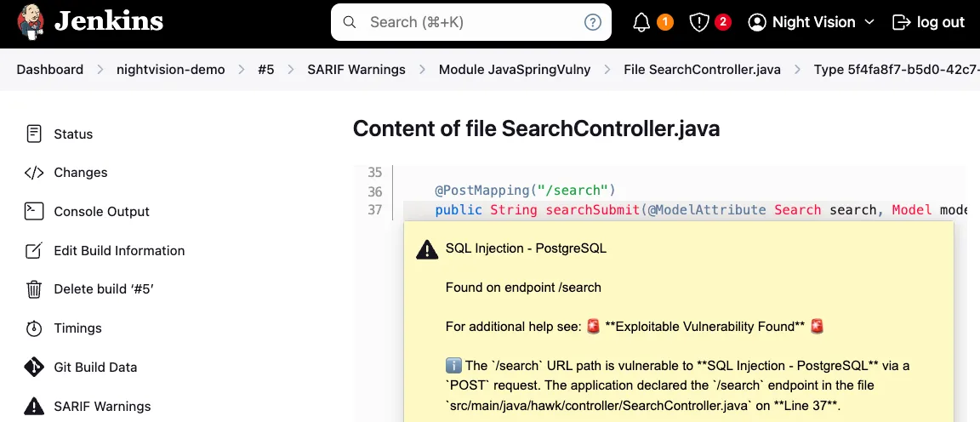980x422 pixels.
Task: Go to Dashboard breadcrumb
Action: point(50,70)
